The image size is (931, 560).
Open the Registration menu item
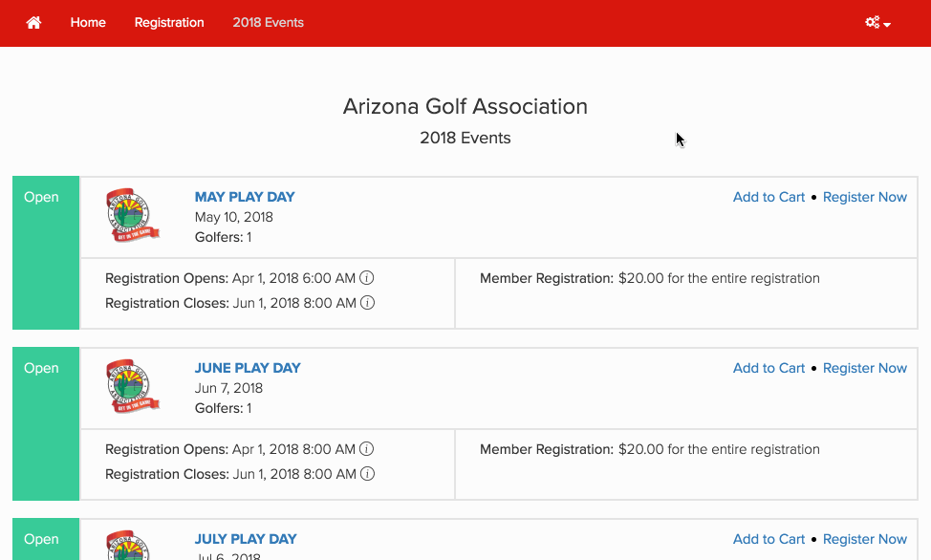tap(169, 23)
